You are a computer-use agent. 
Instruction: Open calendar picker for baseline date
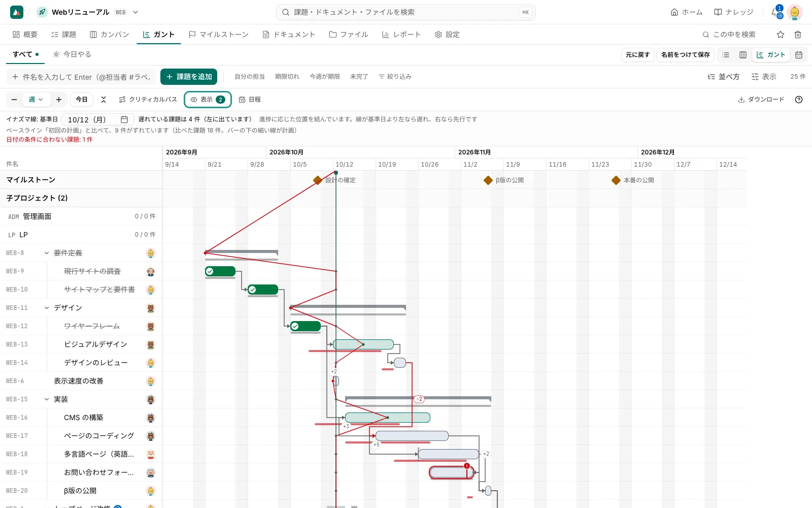coord(124,119)
